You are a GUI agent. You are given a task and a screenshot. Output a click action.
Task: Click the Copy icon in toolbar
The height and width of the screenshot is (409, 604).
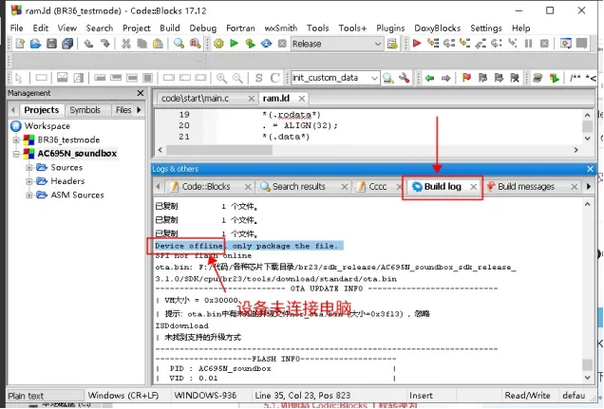142,44
